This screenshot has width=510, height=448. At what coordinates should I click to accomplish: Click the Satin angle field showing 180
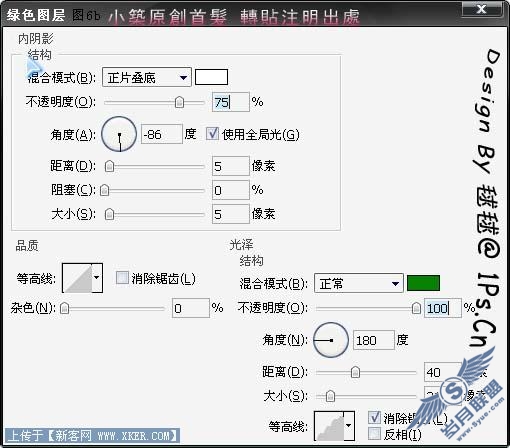coord(374,340)
